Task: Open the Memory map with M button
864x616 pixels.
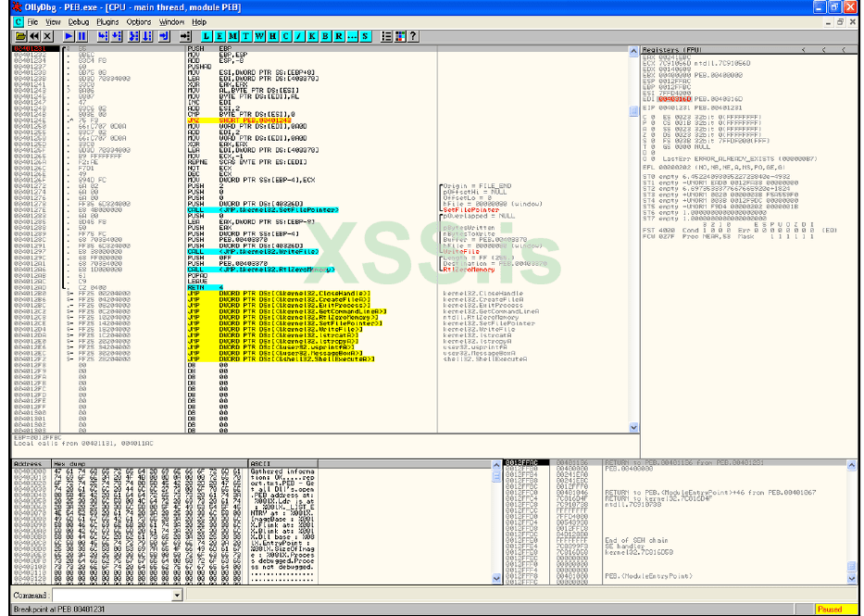Action: pyautogui.click(x=232, y=36)
